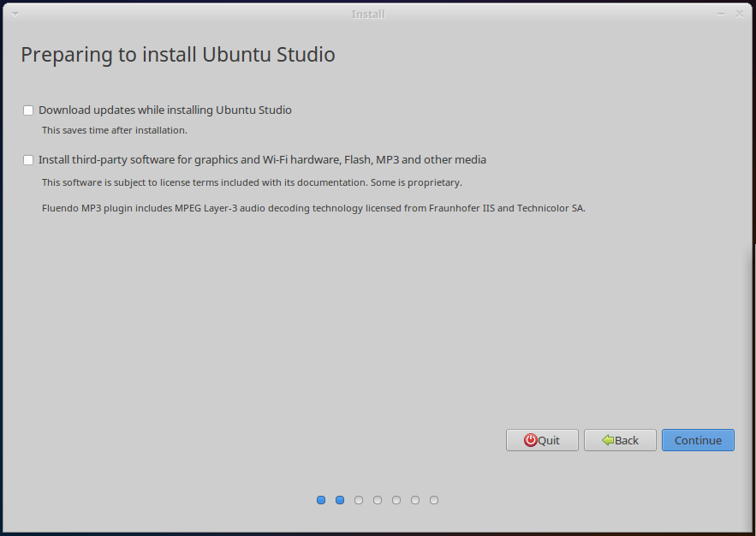Image resolution: width=756 pixels, height=536 pixels.
Task: Click the second filled progress dot
Action: (x=340, y=500)
